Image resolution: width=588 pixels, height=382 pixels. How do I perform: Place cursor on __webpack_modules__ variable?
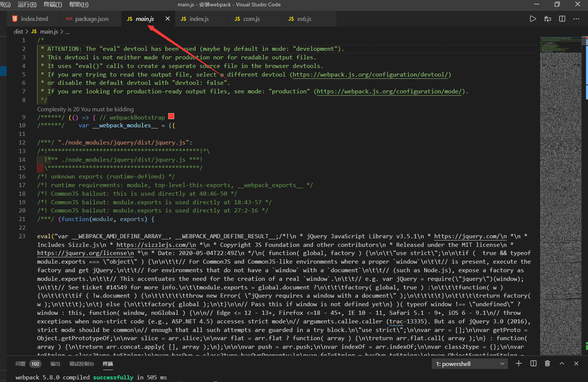coord(125,125)
